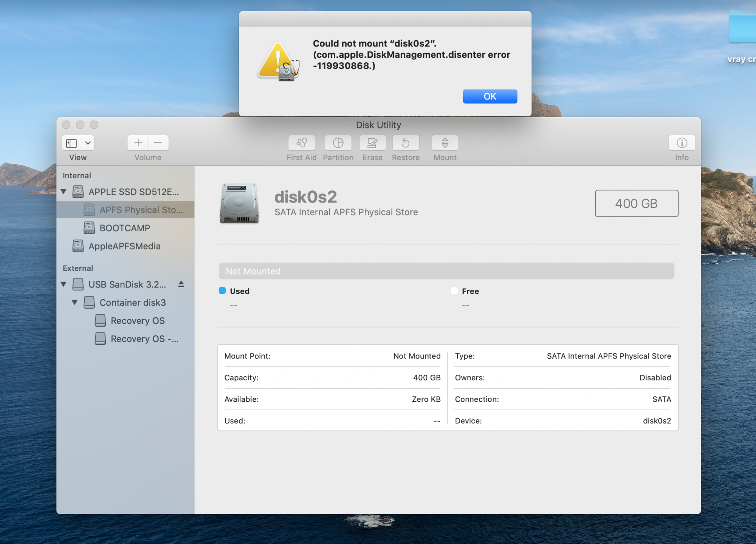Select BOOTCAMP volume in sidebar

[125, 228]
